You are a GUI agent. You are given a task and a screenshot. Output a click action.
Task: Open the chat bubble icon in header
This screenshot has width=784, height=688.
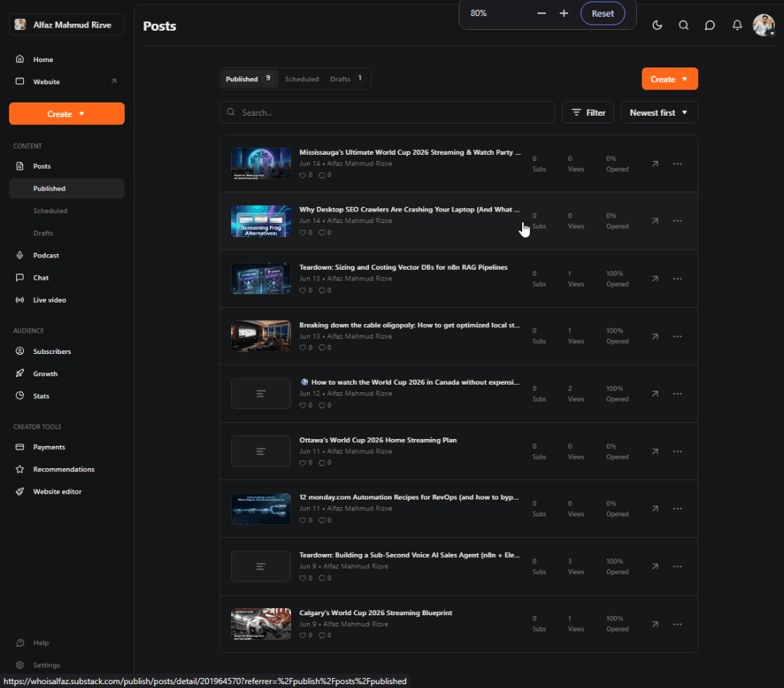[710, 25]
